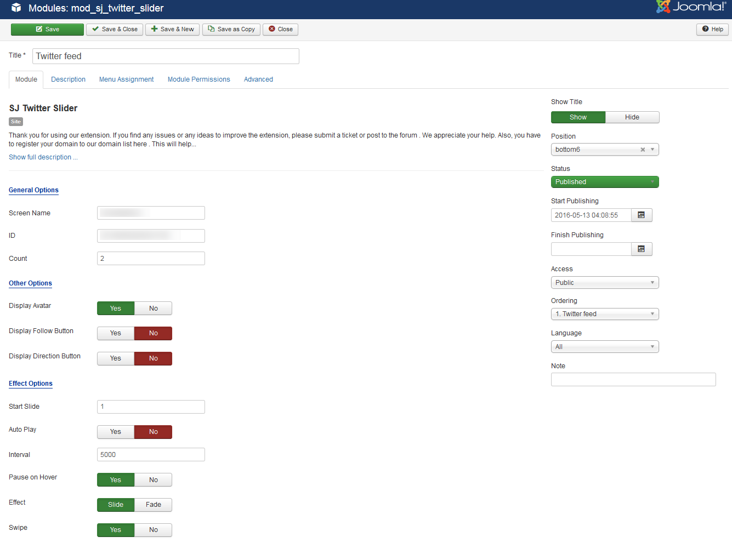
Task: Click the Count input field
Action: (151, 259)
